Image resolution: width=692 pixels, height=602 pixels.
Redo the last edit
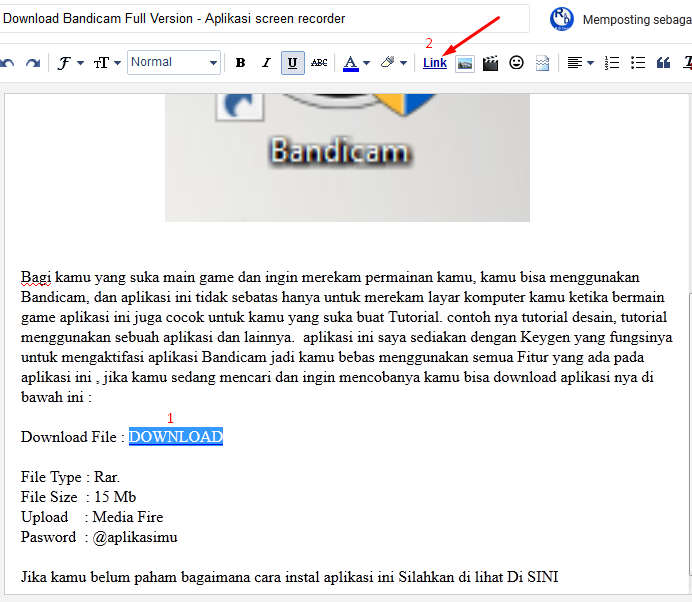33,63
